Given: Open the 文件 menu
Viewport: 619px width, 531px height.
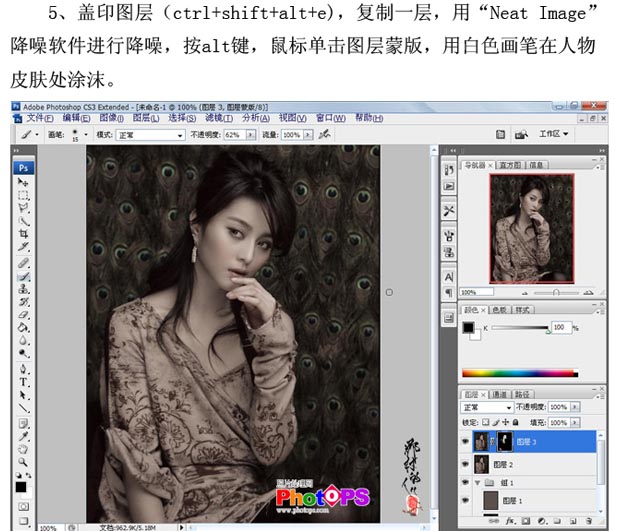Looking at the screenshot, I should [39, 118].
